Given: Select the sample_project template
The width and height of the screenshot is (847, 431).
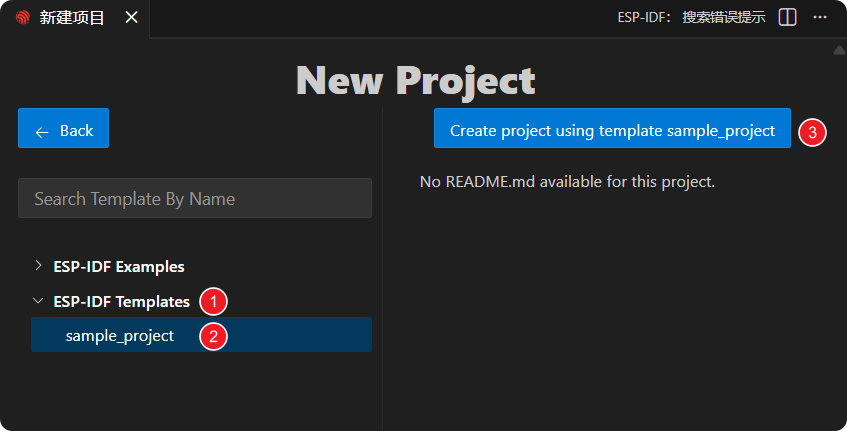Looking at the screenshot, I should (x=120, y=336).
